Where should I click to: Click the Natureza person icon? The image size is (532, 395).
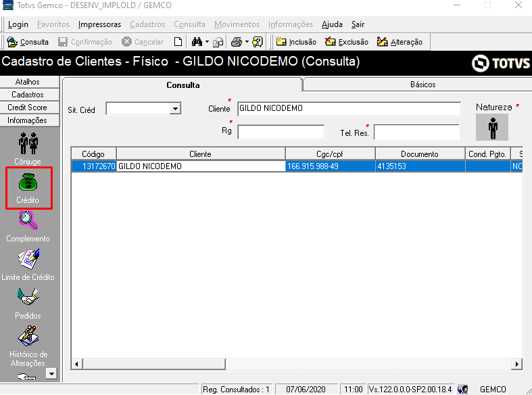(492, 127)
